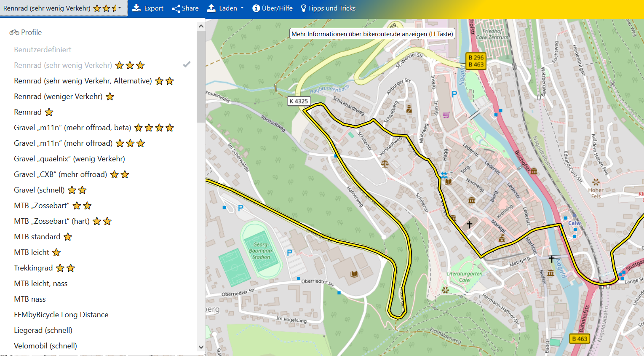644x356 pixels.
Task: Click the Export download icon
Action: tap(136, 8)
